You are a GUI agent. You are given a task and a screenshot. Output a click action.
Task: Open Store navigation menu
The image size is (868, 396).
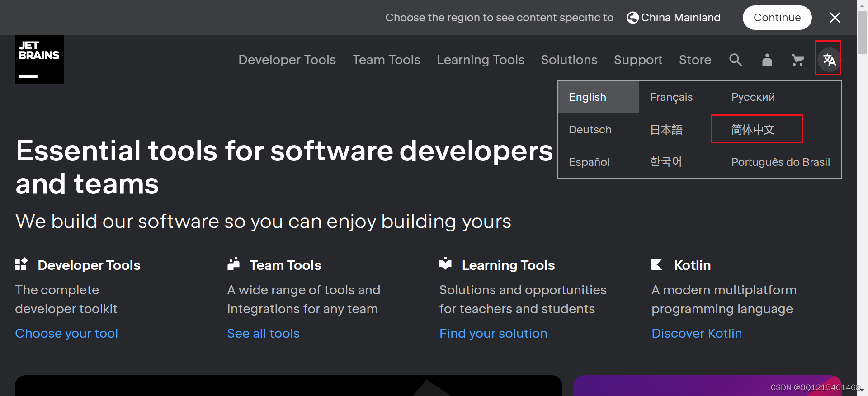[x=695, y=60]
